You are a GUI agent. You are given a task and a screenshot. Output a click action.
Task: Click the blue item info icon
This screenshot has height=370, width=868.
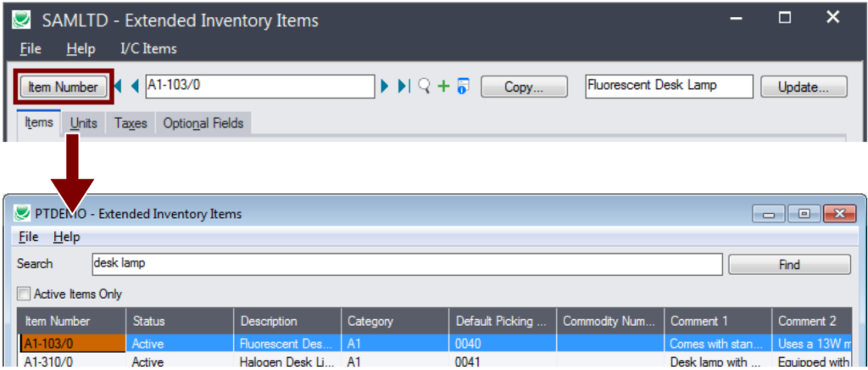463,87
